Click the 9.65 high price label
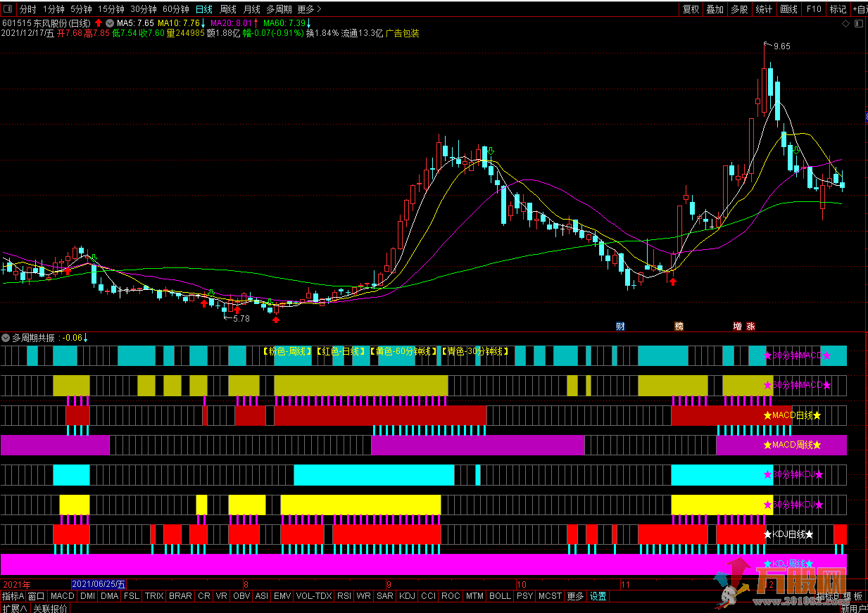 click(x=781, y=46)
